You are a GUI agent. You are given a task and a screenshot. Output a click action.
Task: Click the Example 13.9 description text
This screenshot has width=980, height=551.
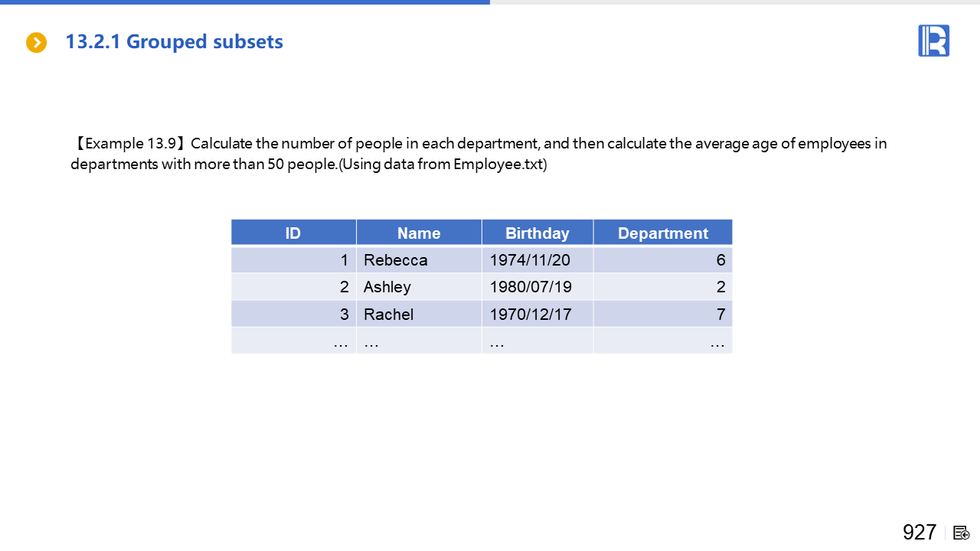[x=479, y=154]
